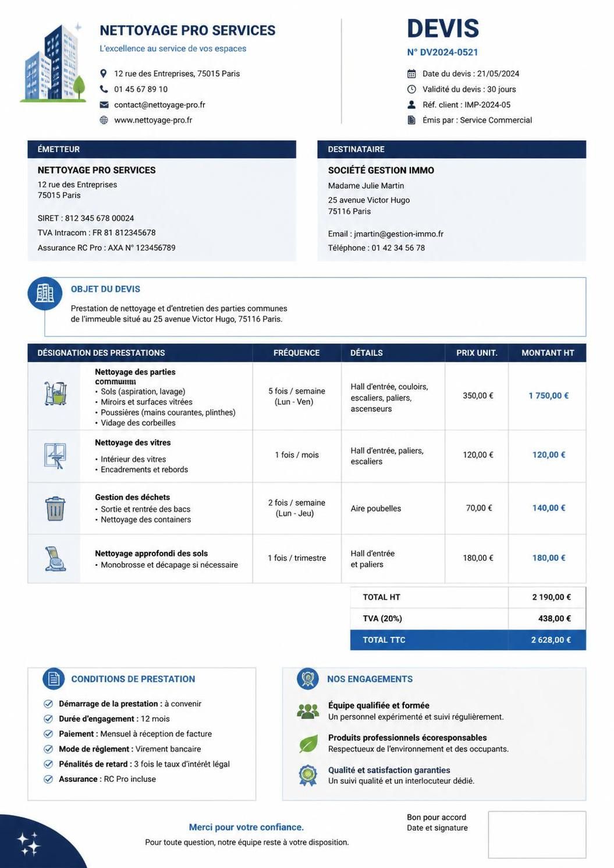
Task: Click the check mark beside Mode de règlement
Action: coord(48,749)
